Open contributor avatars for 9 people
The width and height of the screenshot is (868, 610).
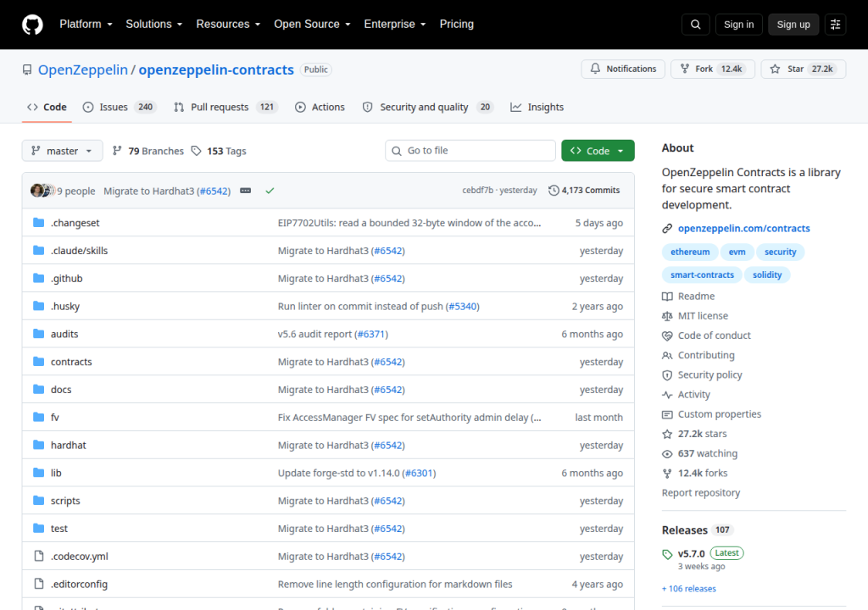(x=42, y=191)
